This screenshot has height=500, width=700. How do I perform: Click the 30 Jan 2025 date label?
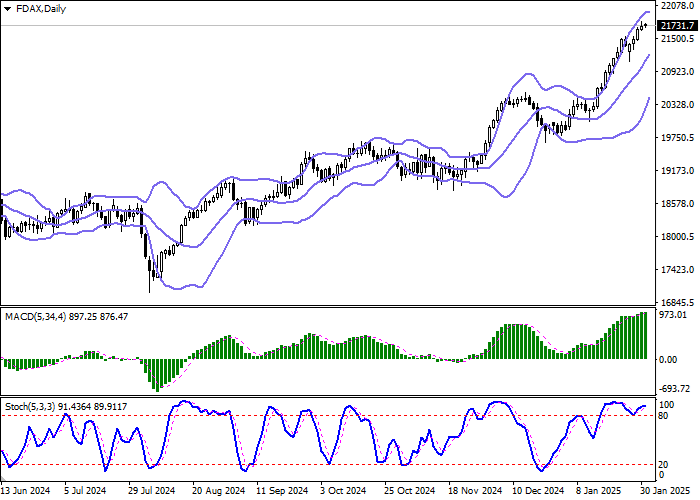click(x=658, y=491)
